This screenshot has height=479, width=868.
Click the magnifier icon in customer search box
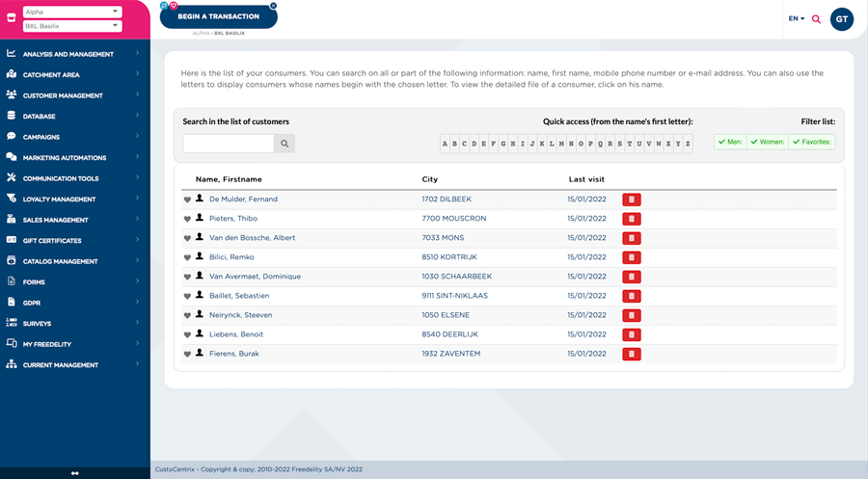pos(285,144)
